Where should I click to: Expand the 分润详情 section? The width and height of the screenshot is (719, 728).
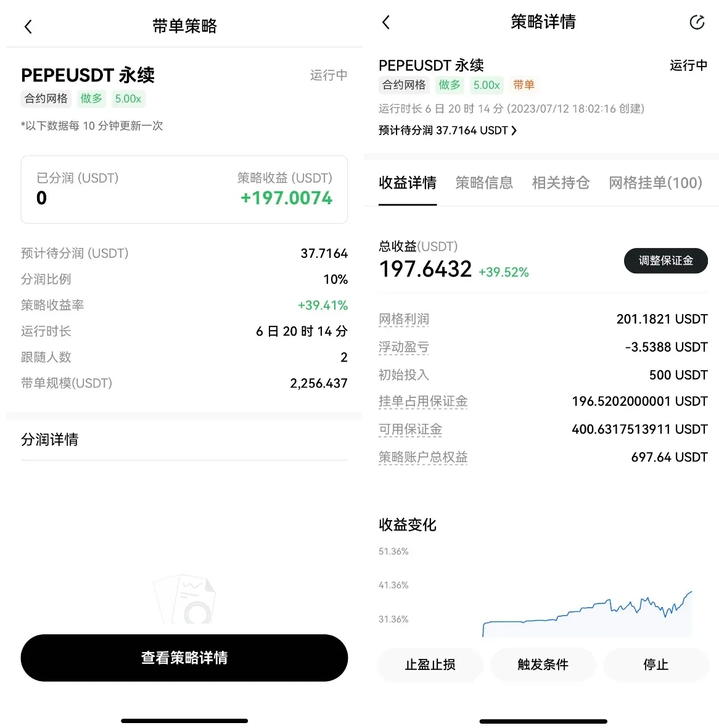coord(49,439)
